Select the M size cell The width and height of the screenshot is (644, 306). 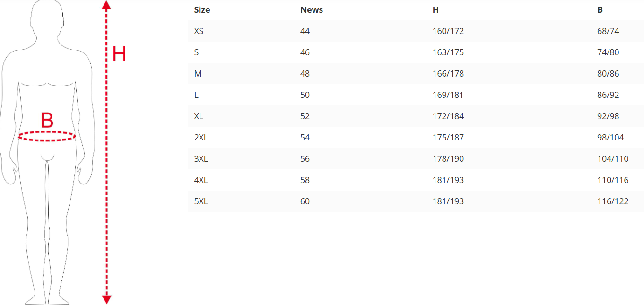click(x=198, y=74)
